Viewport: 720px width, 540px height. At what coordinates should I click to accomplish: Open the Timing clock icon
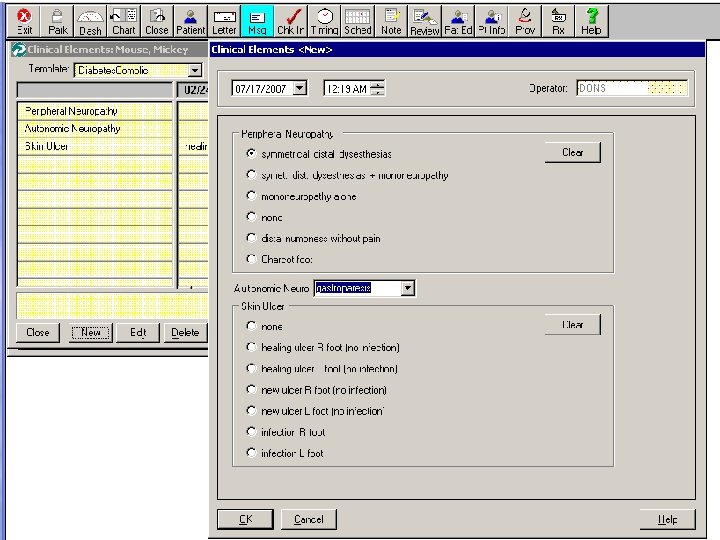coord(324,22)
